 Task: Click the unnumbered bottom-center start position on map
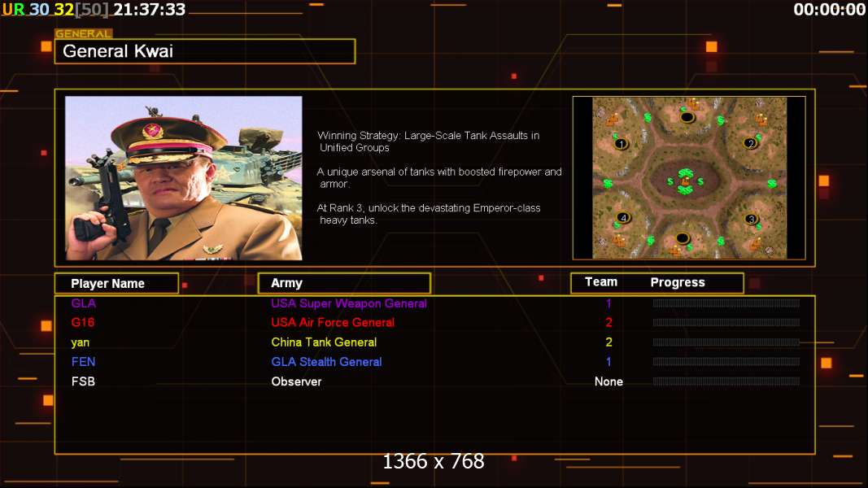tap(683, 238)
